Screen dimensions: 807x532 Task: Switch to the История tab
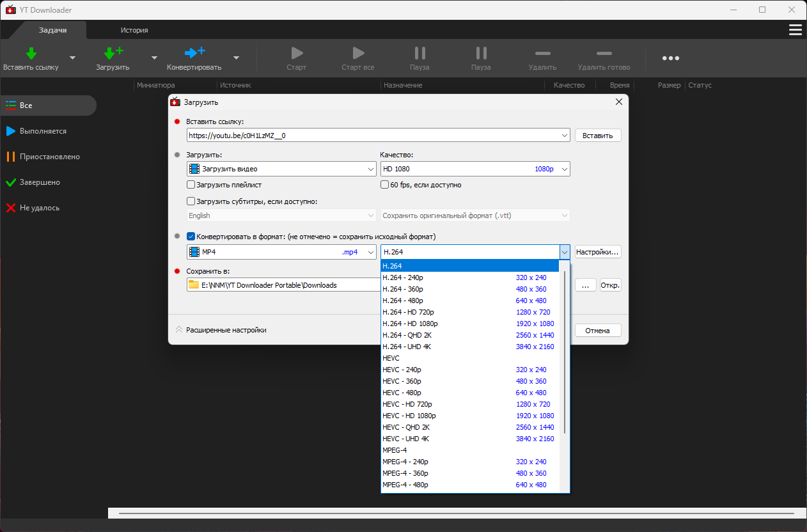tap(134, 30)
